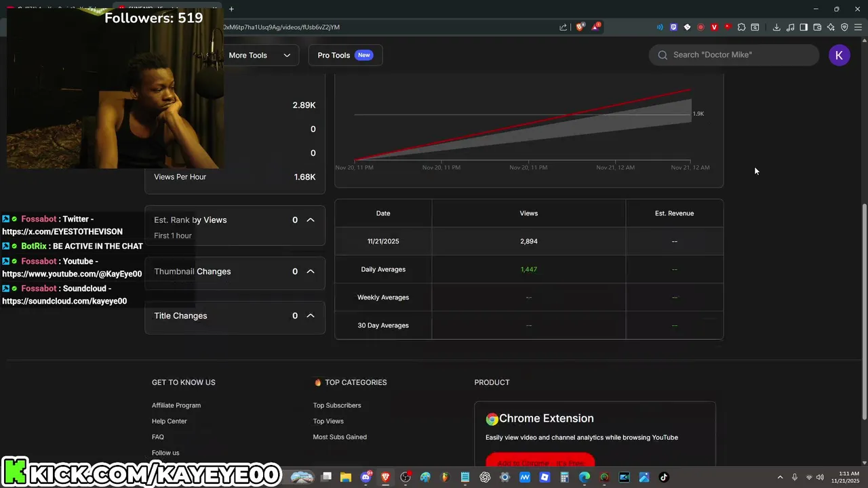Click the Est. Revenue column header
868x488 pixels.
point(675,213)
